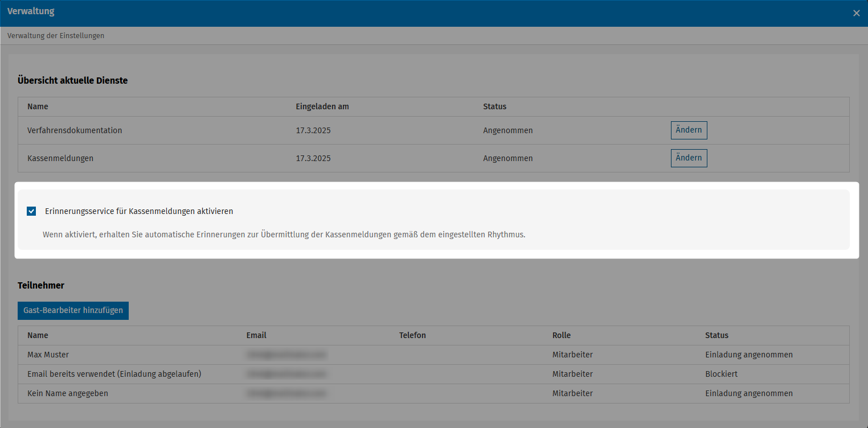
Task: Click Mitarbeiter role in Max Muster row
Action: tap(572, 355)
